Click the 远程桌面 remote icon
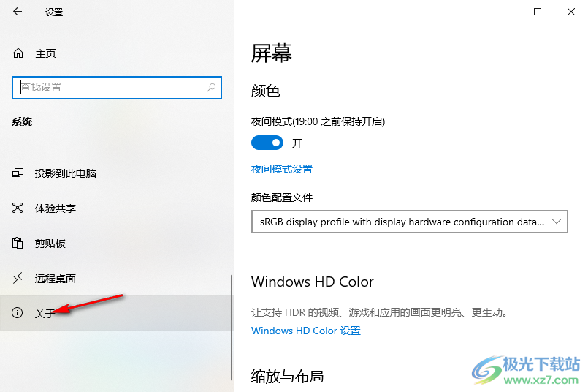Screen dimensions: 588x392 18,278
